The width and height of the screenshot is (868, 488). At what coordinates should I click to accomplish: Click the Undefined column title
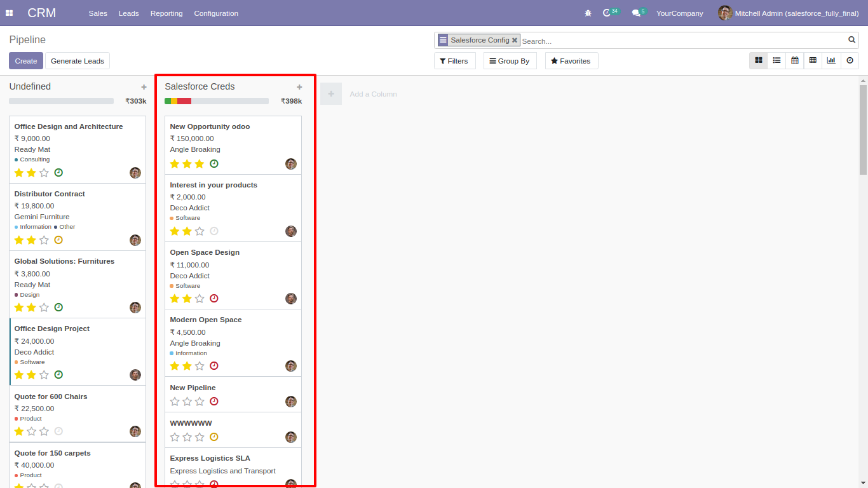(x=30, y=86)
